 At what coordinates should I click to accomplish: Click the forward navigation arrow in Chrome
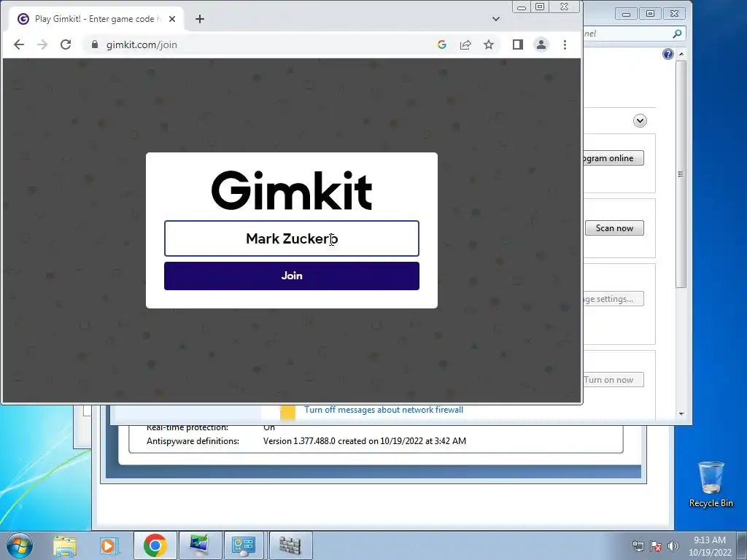(x=42, y=44)
